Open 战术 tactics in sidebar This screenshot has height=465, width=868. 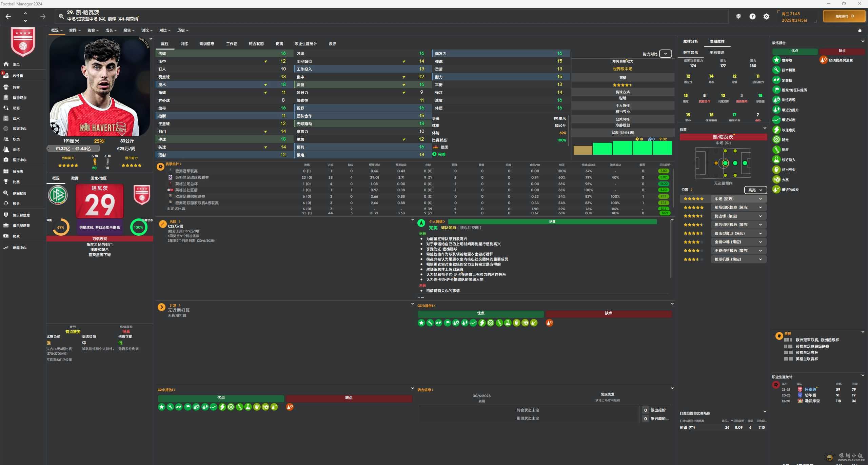pos(16,118)
